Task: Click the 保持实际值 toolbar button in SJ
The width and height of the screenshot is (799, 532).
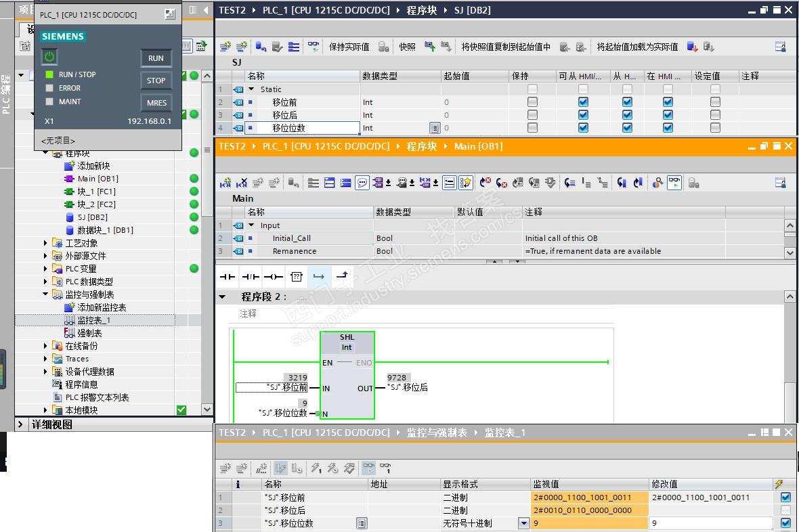Action: tap(349, 47)
